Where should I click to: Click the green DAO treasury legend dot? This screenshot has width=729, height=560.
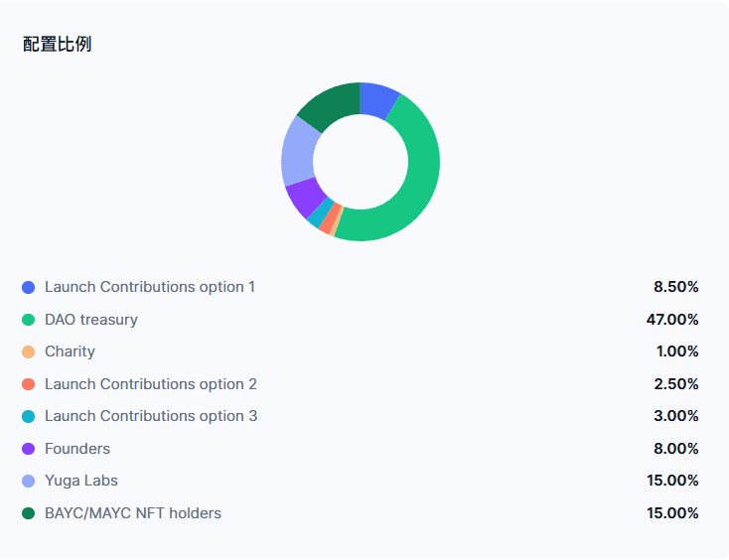28,320
